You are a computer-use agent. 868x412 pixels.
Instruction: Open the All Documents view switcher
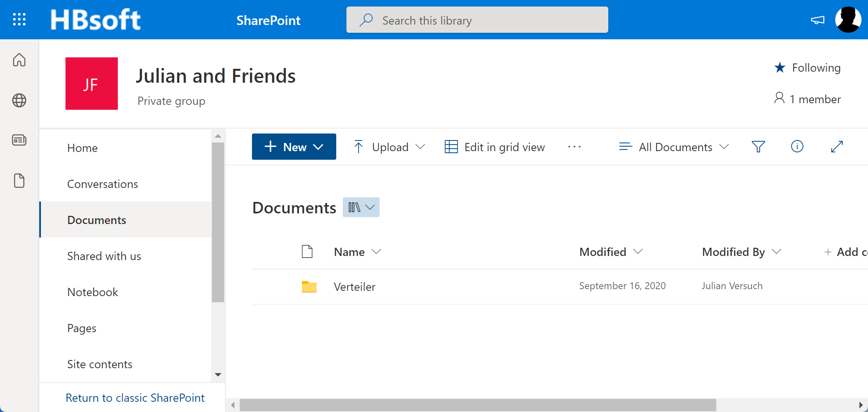pyautogui.click(x=674, y=147)
